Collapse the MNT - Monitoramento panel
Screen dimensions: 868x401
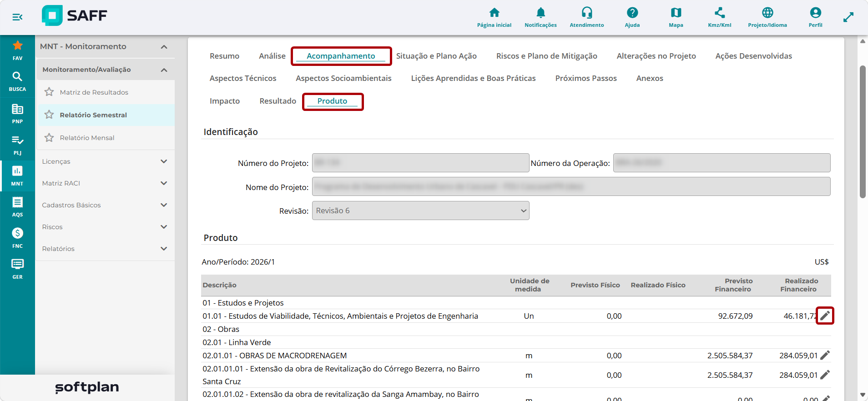click(x=164, y=47)
